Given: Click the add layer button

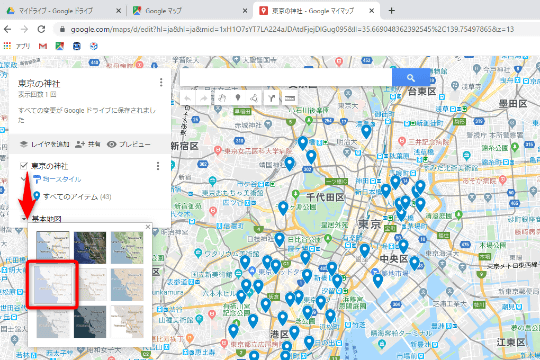Looking at the screenshot, I should (x=45, y=144).
